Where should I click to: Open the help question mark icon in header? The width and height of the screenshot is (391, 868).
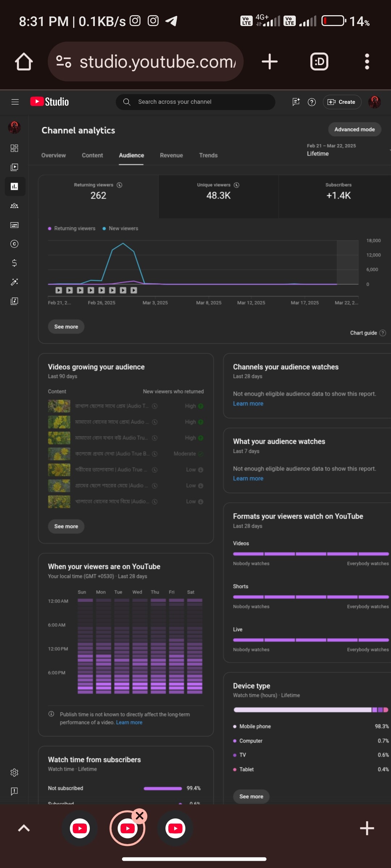tap(312, 102)
